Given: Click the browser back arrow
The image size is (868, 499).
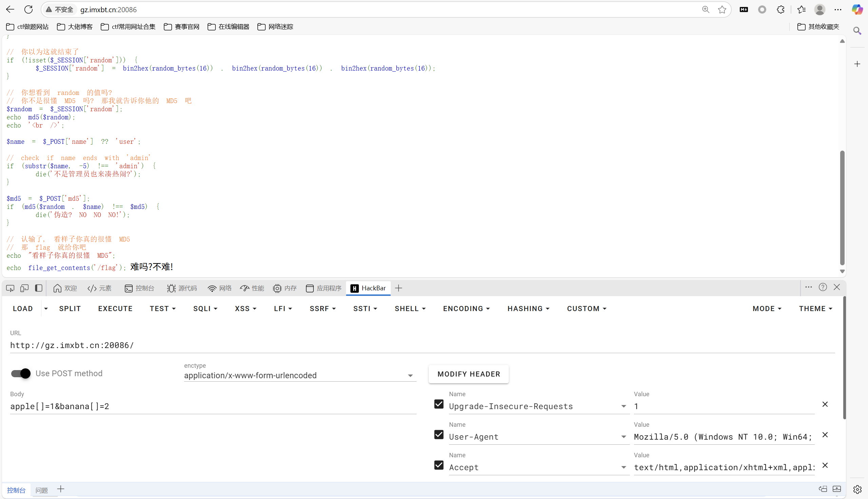Looking at the screenshot, I should [10, 9].
